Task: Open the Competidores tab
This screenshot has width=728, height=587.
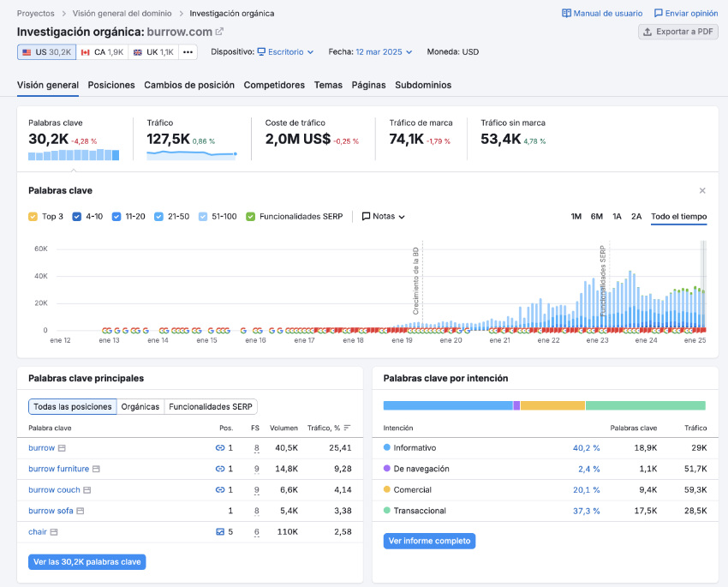Action: [x=274, y=85]
